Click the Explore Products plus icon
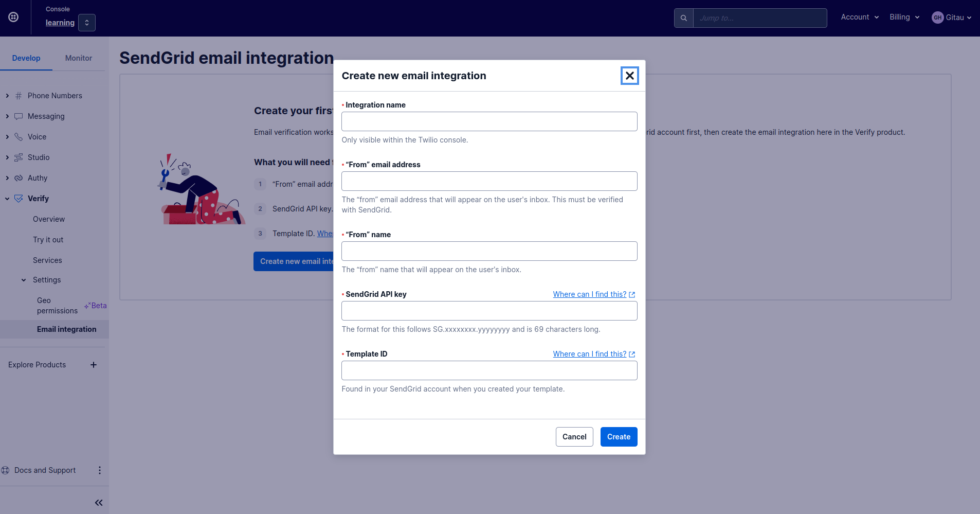This screenshot has width=980, height=514. click(x=94, y=365)
